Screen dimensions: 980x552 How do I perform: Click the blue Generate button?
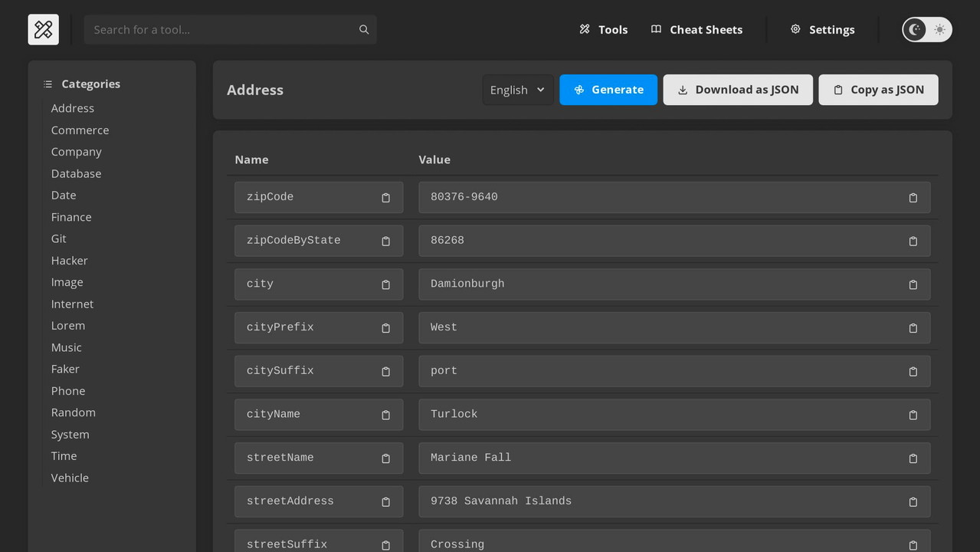coord(608,90)
